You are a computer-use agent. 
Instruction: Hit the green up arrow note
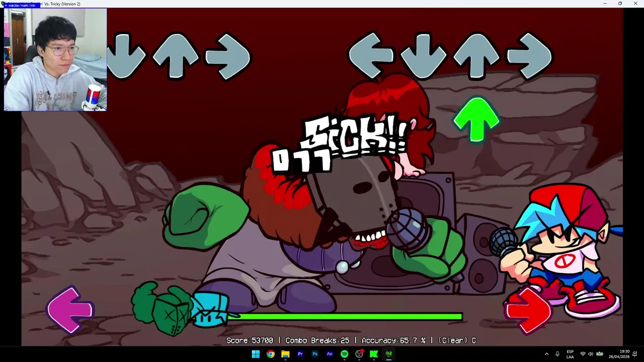pos(476,120)
